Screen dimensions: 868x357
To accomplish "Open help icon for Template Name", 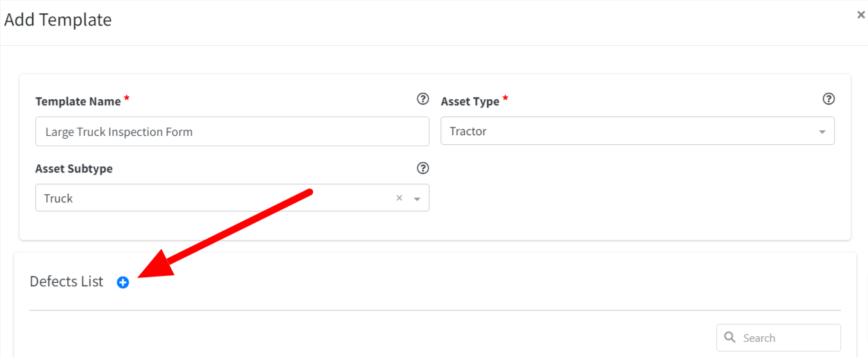I will 423,99.
